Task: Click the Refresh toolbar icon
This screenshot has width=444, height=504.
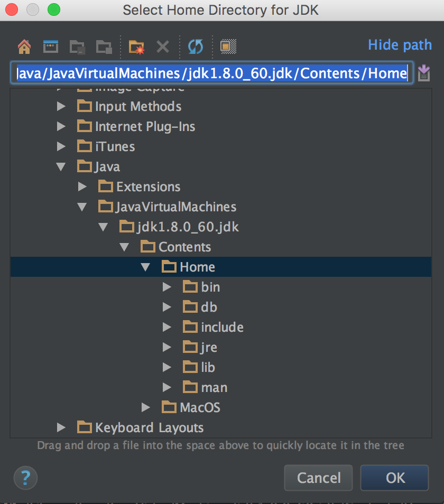Action: [195, 46]
